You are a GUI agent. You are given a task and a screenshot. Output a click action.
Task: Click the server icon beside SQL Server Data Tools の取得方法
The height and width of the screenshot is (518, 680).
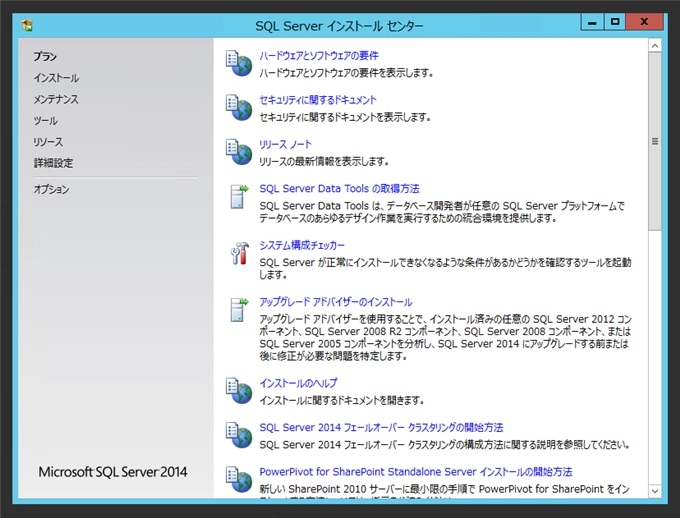click(239, 197)
